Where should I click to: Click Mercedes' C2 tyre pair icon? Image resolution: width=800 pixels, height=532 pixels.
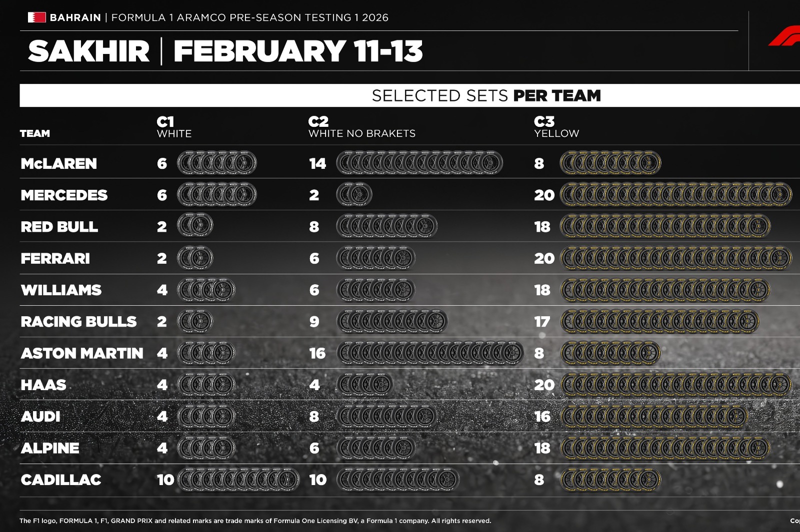point(354,195)
